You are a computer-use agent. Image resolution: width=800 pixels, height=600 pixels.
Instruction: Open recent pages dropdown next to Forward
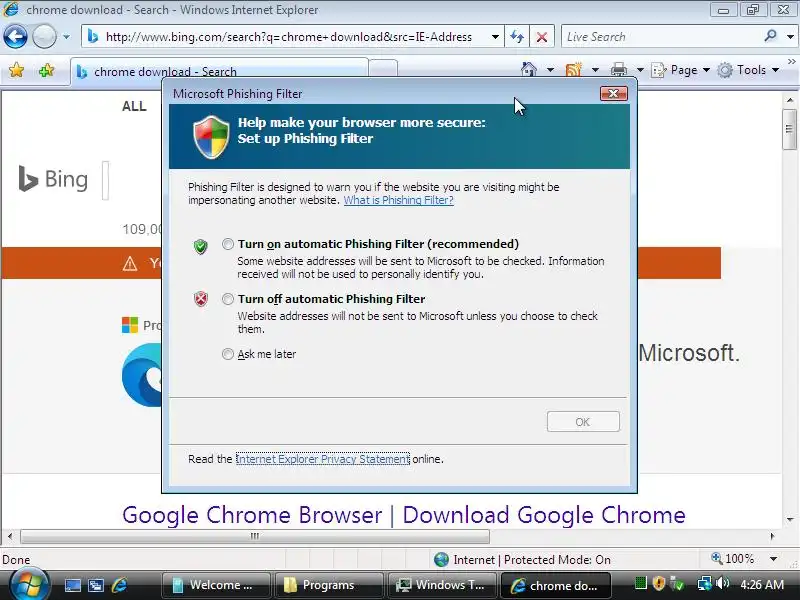[x=66, y=37]
